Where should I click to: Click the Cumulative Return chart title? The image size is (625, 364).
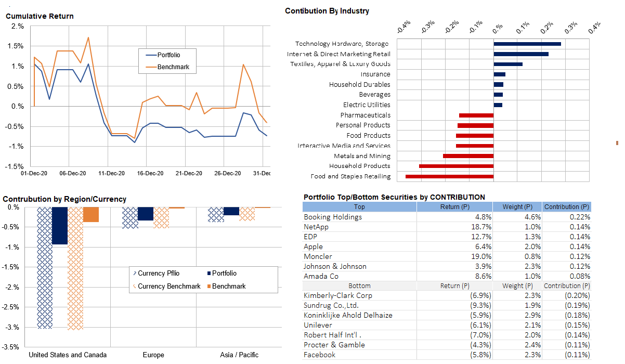(x=40, y=16)
